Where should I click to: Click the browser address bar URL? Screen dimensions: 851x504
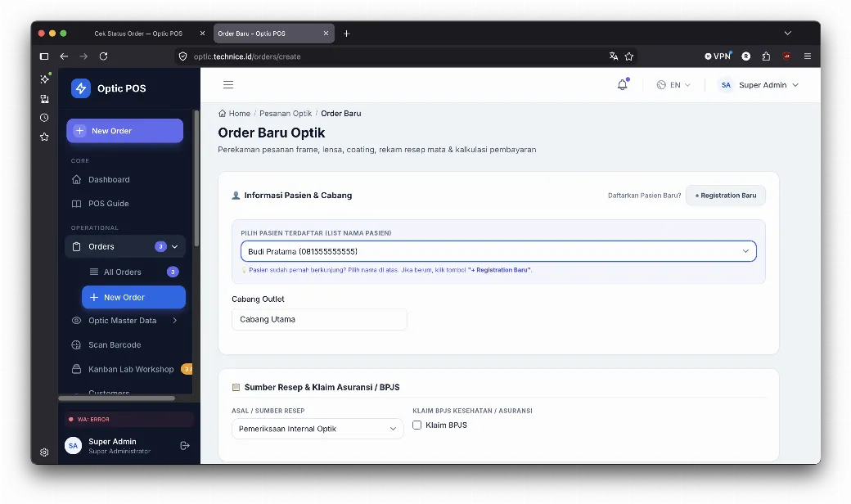pos(247,56)
